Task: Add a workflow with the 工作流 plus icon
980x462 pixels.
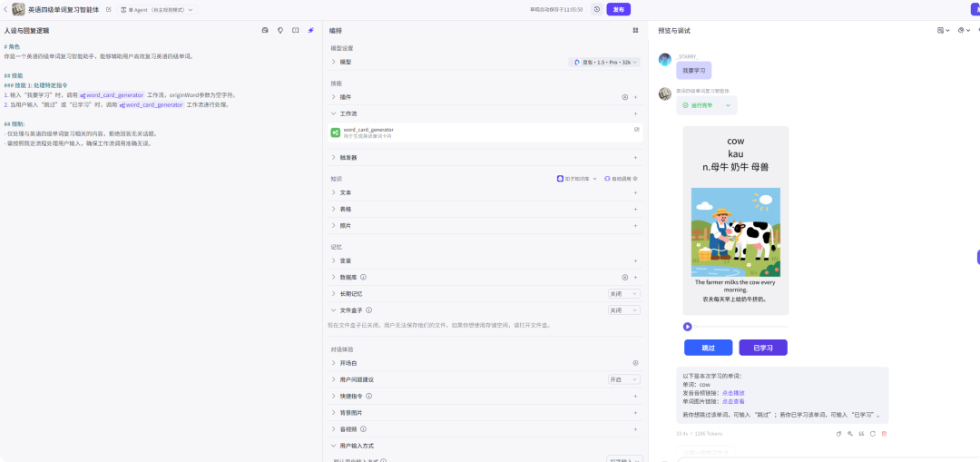Action: 635,113
